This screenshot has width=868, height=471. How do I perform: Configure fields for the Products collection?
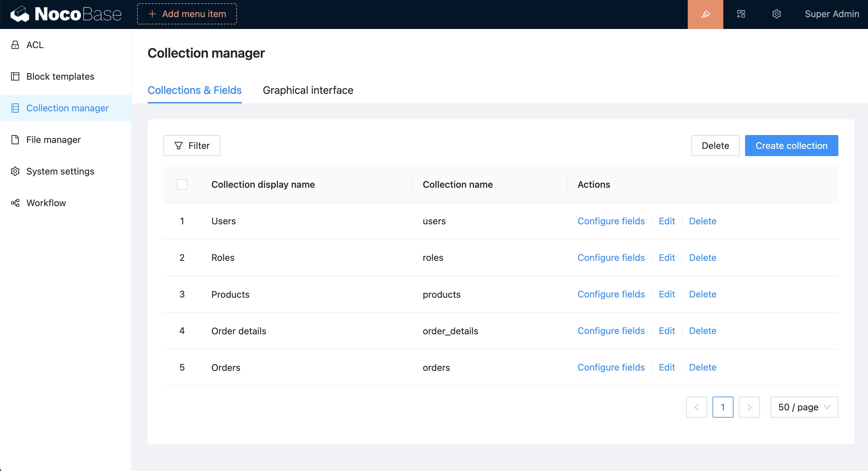pyautogui.click(x=611, y=294)
